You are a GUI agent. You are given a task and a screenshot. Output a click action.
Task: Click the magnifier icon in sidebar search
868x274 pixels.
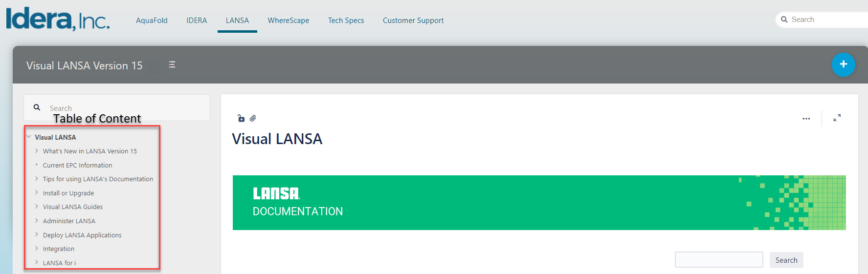coord(37,107)
